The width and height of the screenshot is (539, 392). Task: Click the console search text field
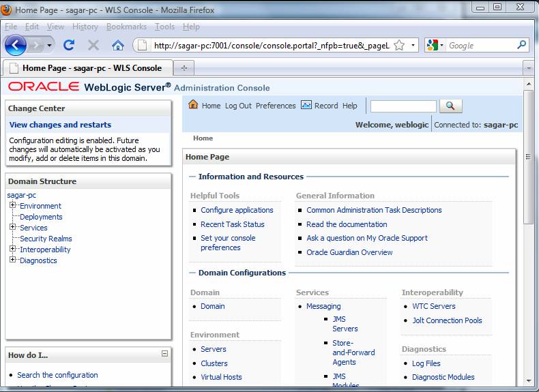403,106
